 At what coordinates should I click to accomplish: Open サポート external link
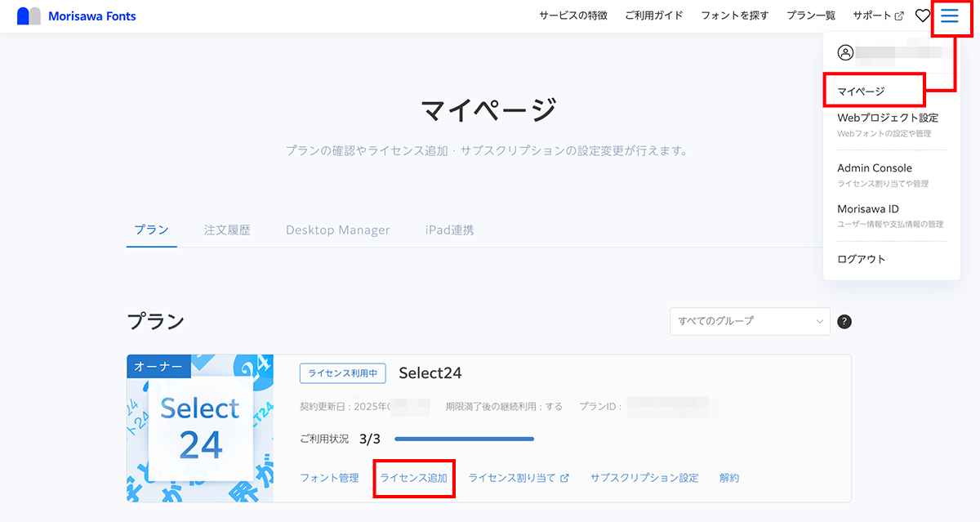coord(878,16)
